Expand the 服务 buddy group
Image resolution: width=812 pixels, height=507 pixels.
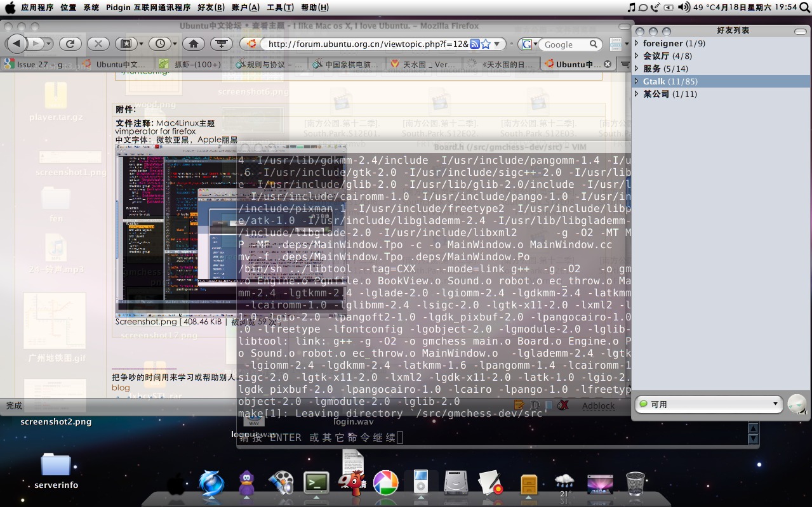click(637, 69)
